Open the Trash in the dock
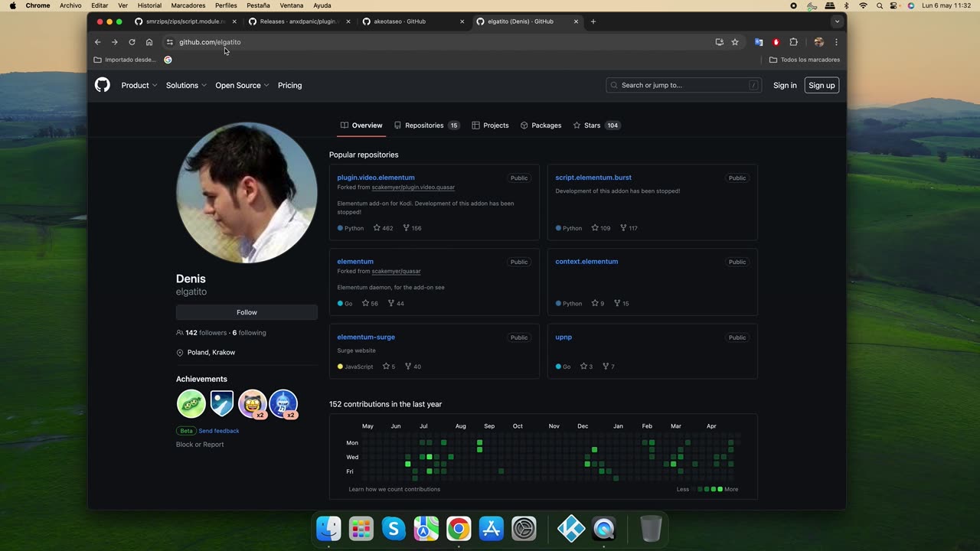The height and width of the screenshot is (551, 980). pos(651,528)
